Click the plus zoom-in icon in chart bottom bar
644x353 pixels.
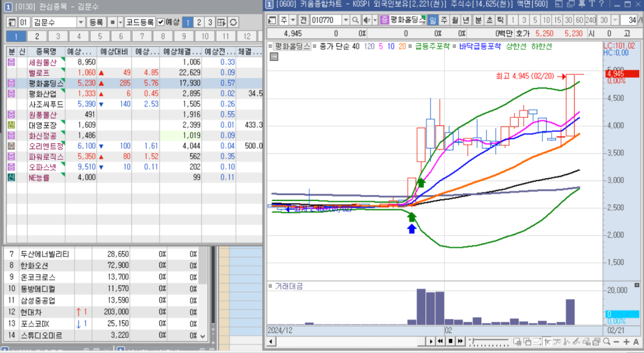click(x=626, y=342)
